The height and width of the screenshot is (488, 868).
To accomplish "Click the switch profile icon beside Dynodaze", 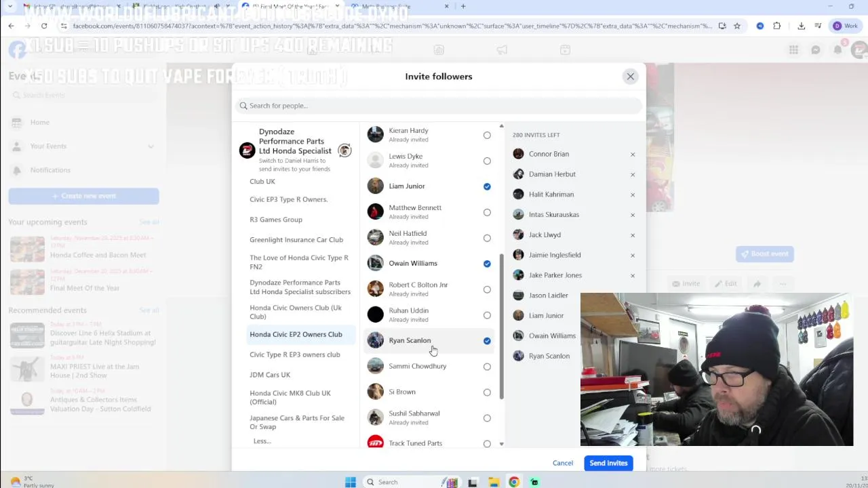I will click(344, 150).
